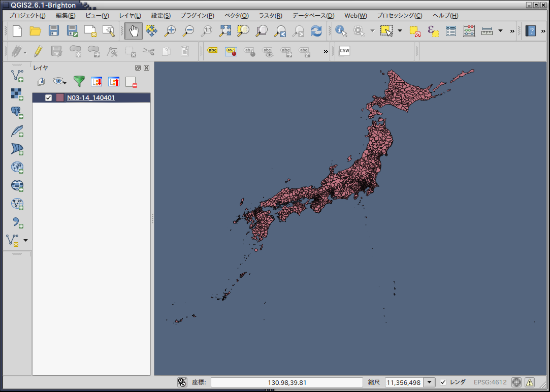
Task: Add a PostGIS layer via elephant icon
Action: 17,113
